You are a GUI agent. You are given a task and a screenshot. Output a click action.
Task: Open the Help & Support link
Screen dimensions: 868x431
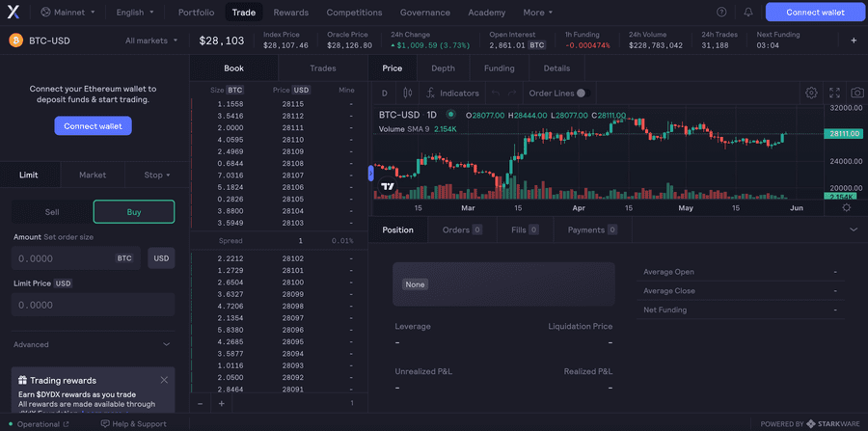point(133,424)
